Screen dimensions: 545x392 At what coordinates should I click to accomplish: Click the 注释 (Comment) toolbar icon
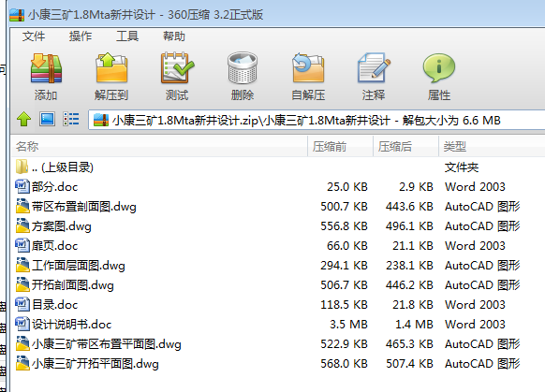[x=374, y=68]
